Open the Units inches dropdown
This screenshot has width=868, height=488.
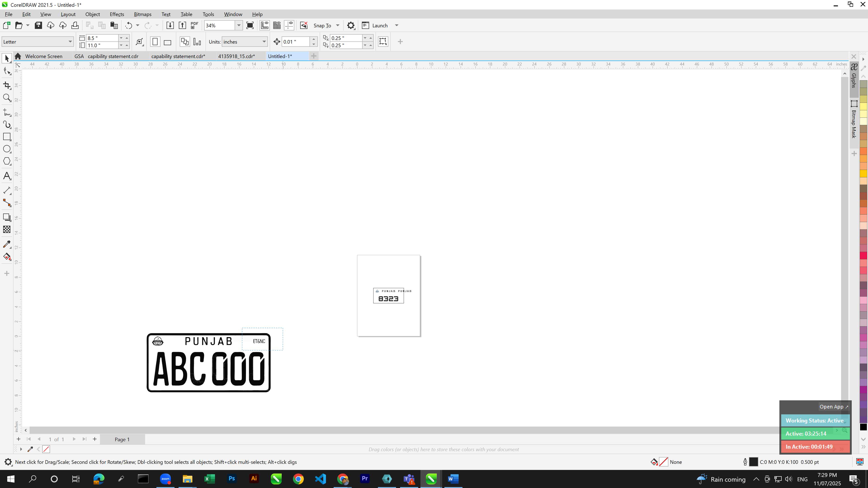[264, 42]
